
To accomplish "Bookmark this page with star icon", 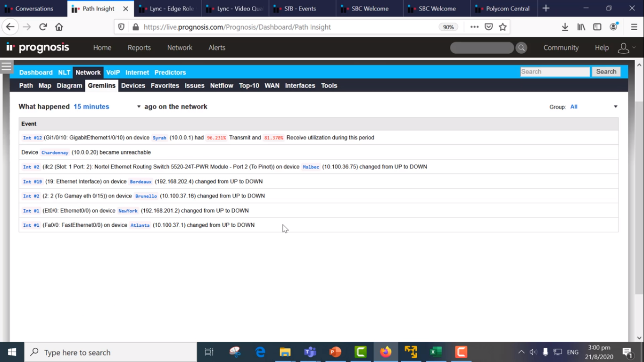I will coord(503,27).
